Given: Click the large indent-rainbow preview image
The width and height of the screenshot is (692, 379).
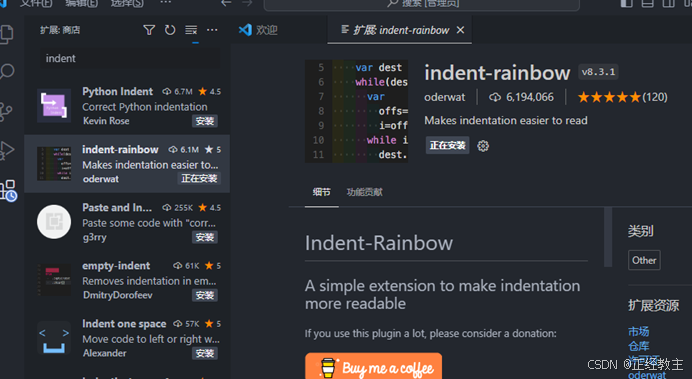Looking at the screenshot, I should pos(356,111).
